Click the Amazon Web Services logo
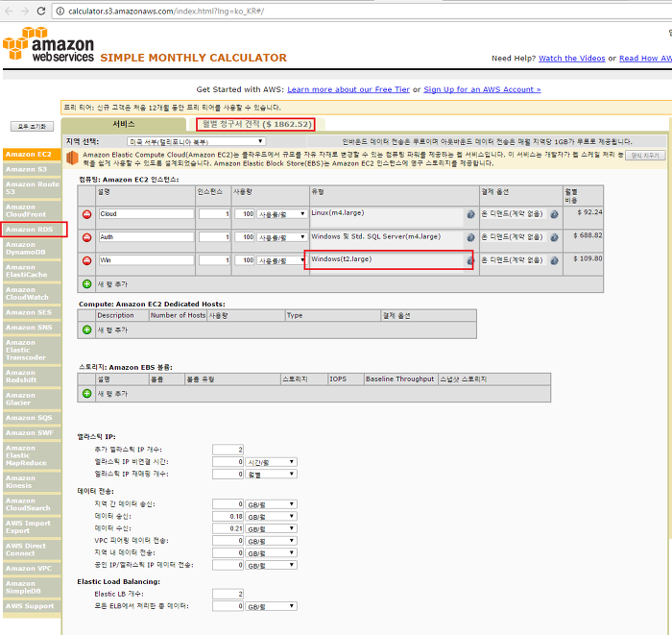This screenshot has width=672, height=635. click(x=48, y=44)
